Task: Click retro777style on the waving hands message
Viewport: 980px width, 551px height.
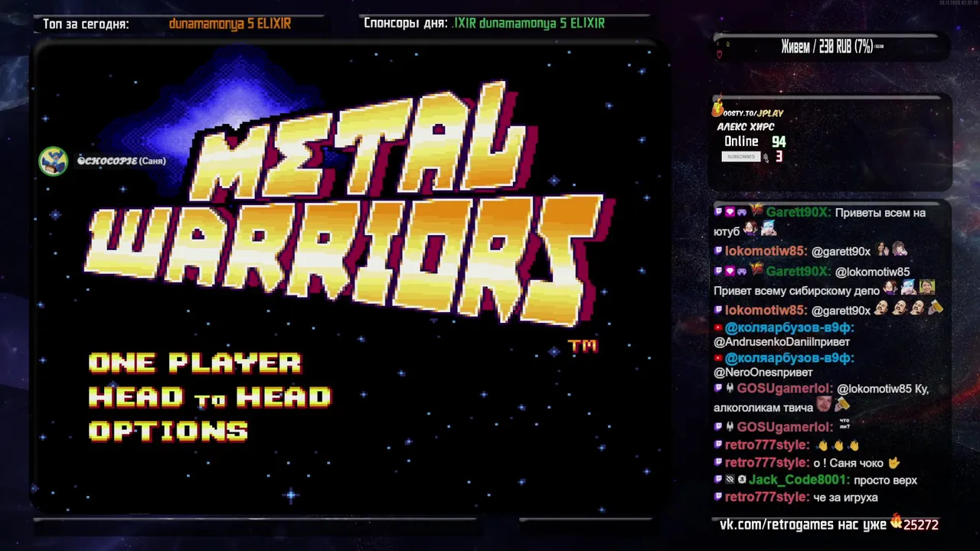Action: pyautogui.click(x=767, y=445)
